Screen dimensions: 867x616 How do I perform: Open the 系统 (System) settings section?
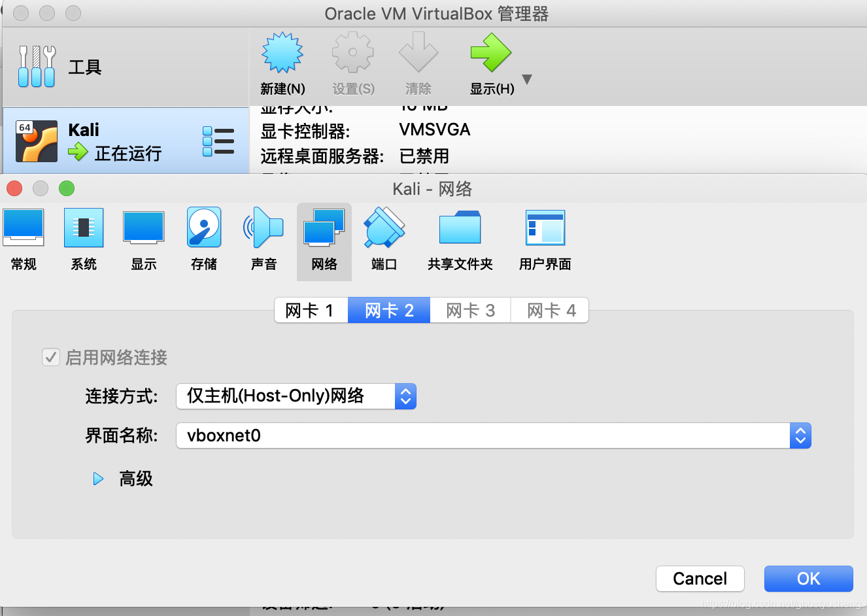[x=84, y=239]
